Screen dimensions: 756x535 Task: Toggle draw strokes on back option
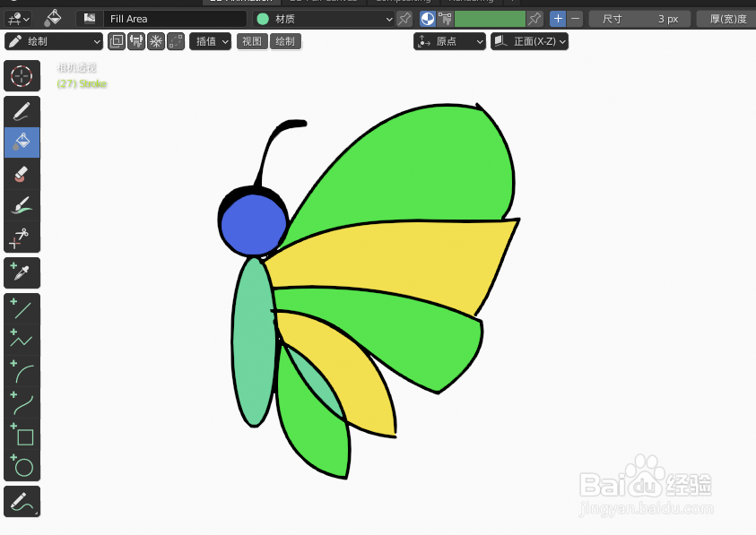[117, 41]
